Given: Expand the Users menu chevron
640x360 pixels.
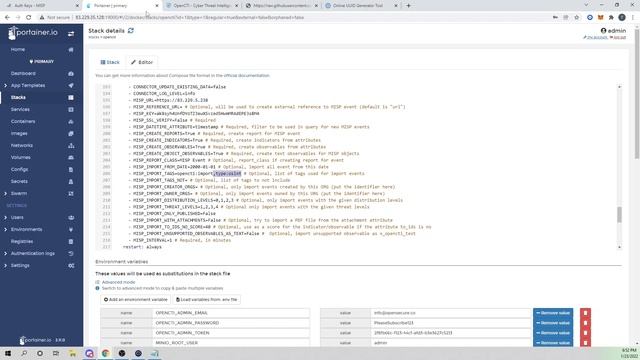Looking at the screenshot, I should coord(5,218).
